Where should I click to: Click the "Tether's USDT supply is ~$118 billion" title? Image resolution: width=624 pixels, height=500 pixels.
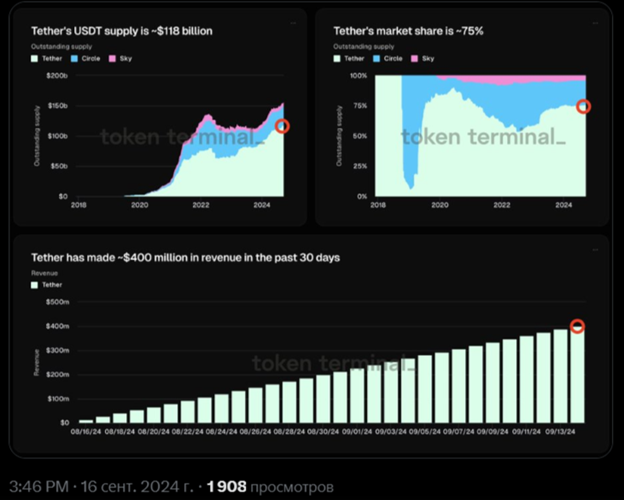pos(122,31)
